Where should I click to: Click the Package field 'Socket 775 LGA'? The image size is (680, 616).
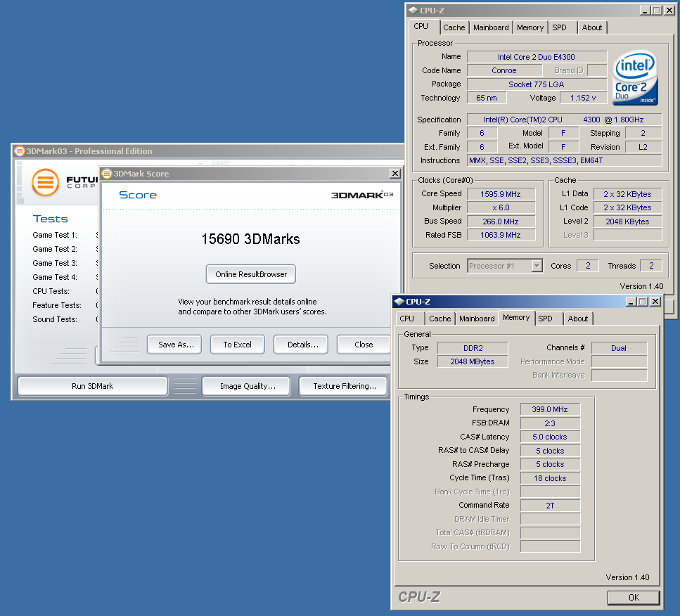(537, 84)
